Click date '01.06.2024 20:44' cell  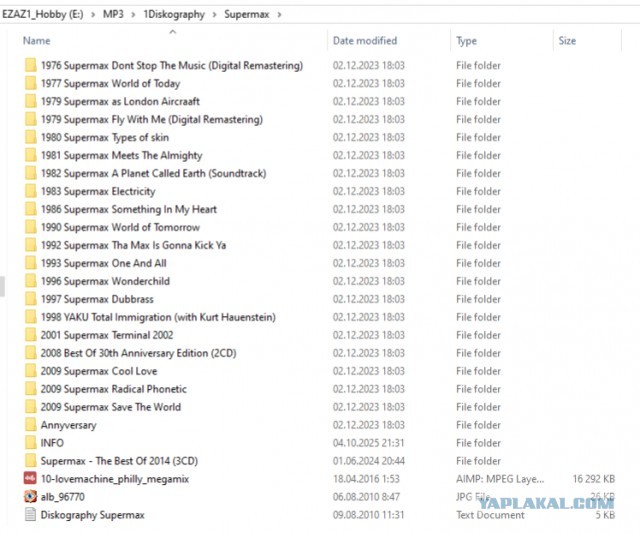click(369, 460)
